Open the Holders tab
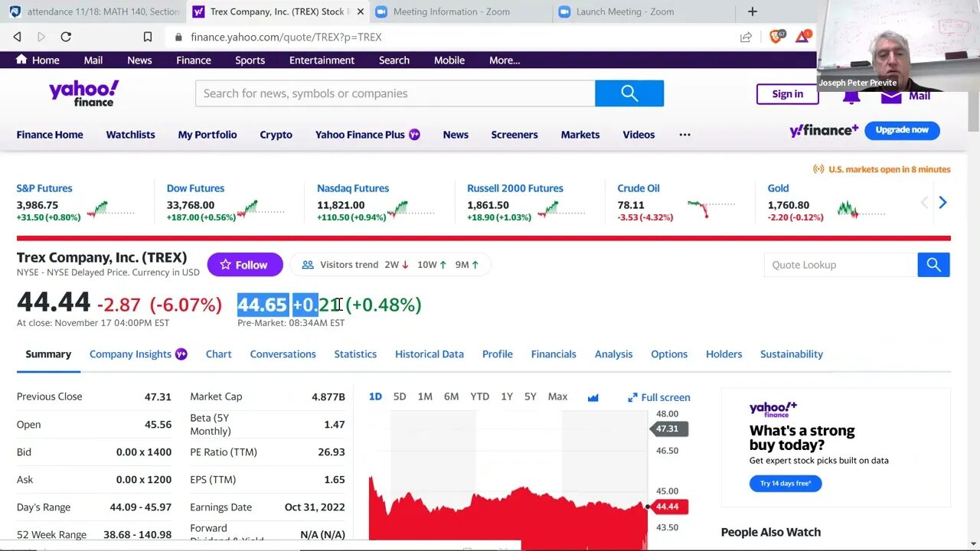 pos(724,354)
